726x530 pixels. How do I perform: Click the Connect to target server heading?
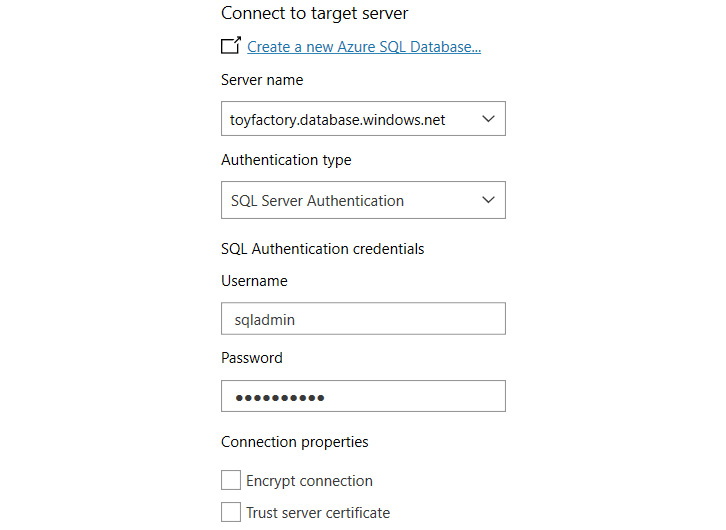click(x=314, y=14)
